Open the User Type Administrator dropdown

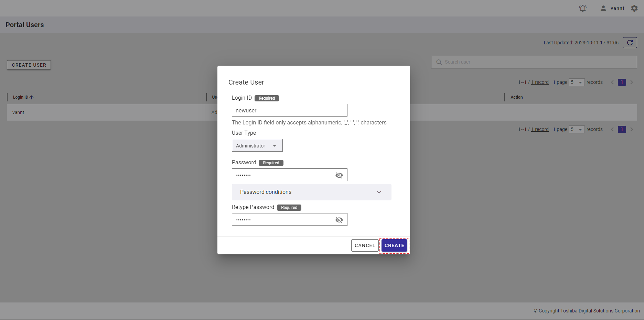257,145
